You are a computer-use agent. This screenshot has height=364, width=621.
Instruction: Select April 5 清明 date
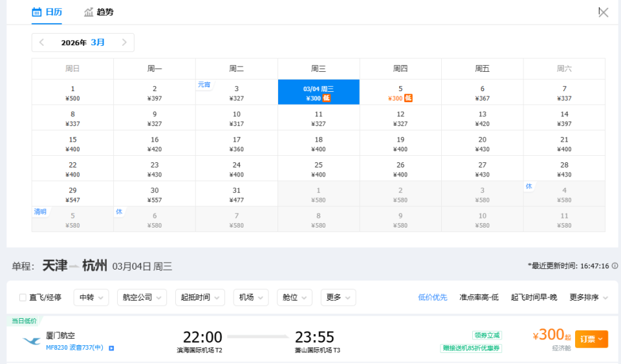[72, 219]
